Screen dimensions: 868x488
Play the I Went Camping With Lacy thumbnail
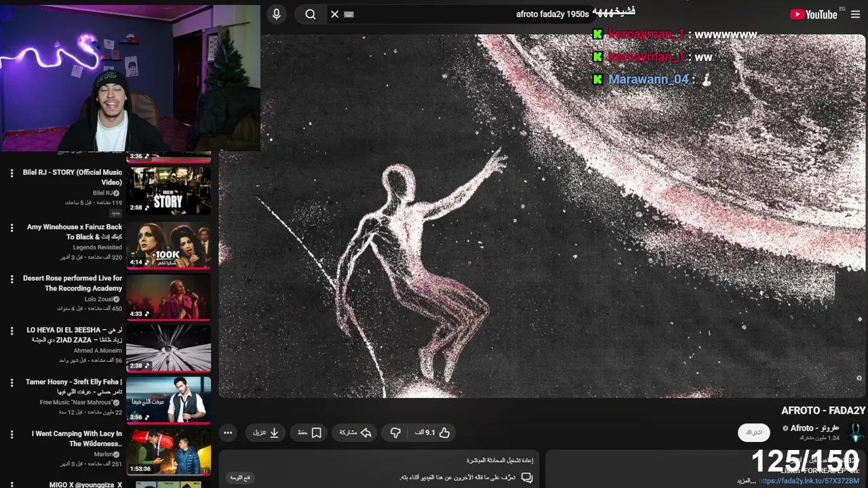[168, 451]
